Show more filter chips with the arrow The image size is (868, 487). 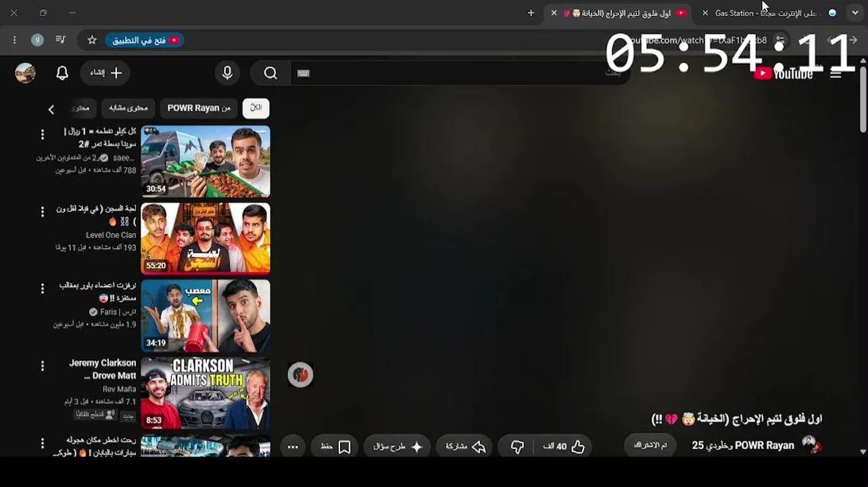[x=51, y=109]
